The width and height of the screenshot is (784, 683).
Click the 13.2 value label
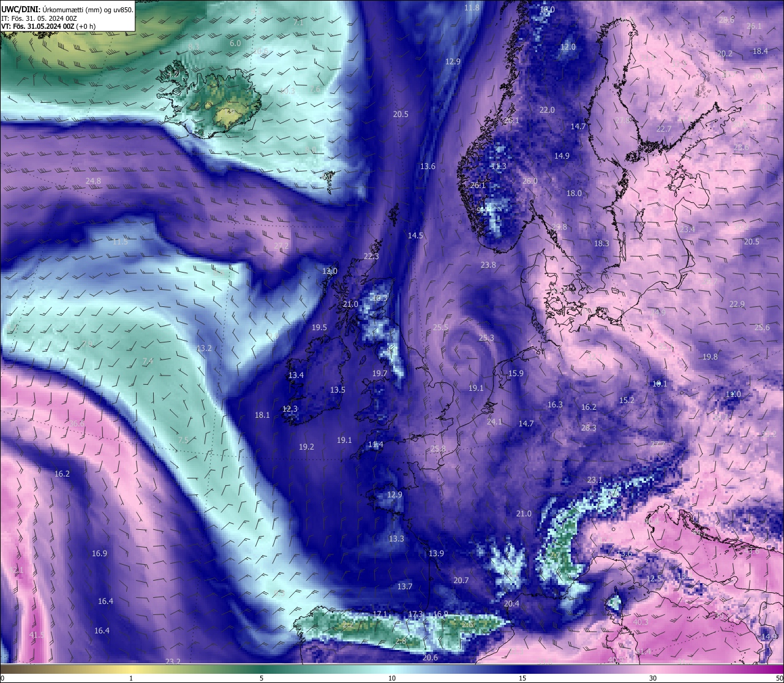point(204,348)
